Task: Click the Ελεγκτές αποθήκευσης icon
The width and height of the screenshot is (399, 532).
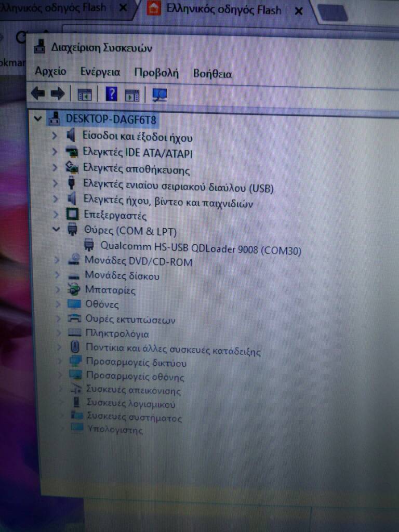Action: coord(72,167)
